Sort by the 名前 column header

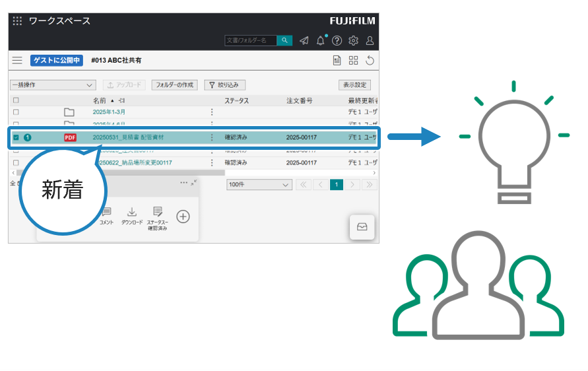[99, 101]
